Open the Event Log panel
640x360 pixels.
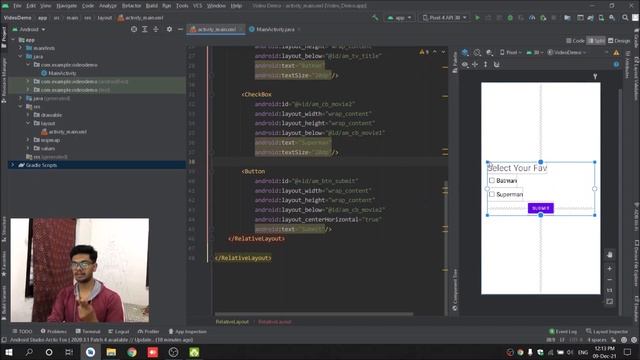click(563, 331)
